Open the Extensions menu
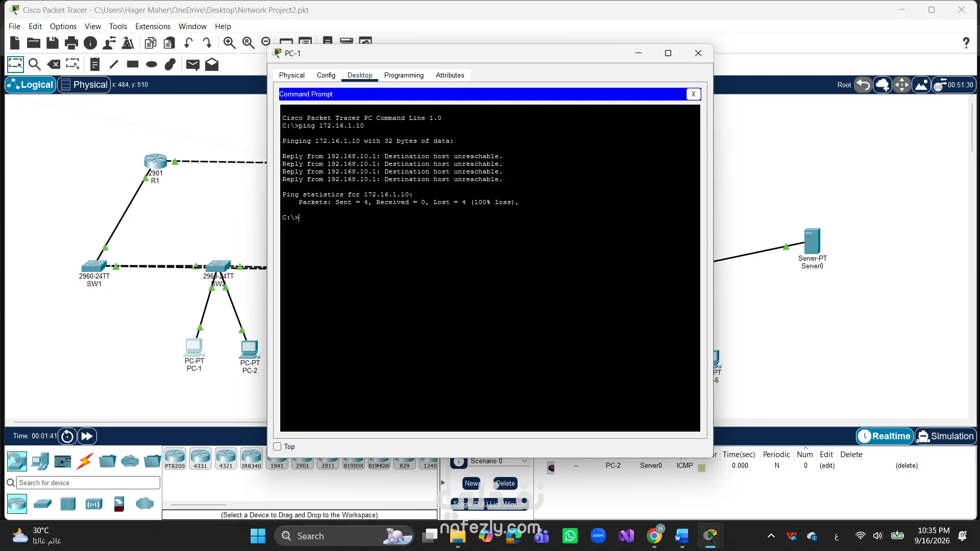This screenshot has height=551, width=980. [x=153, y=27]
